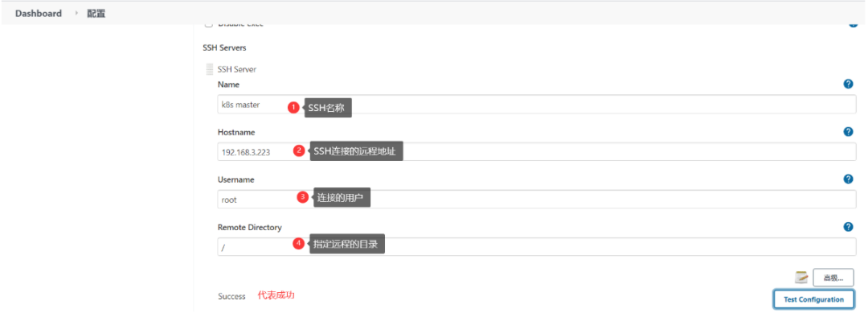Show help for Remote Directory field

tap(848, 227)
